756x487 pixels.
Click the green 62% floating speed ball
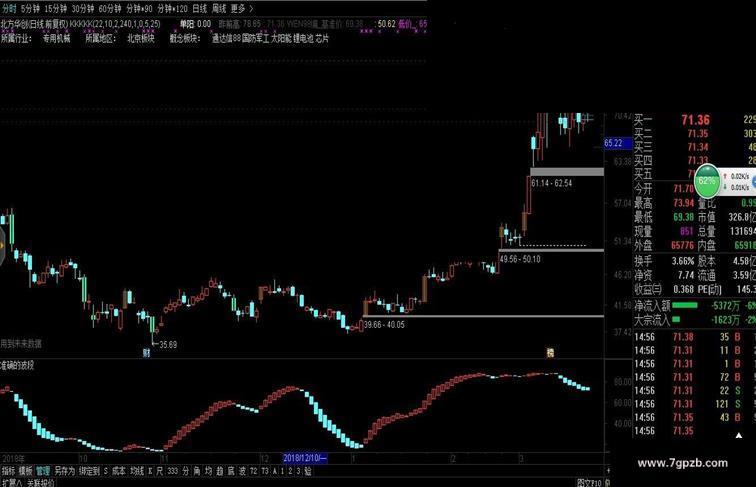tap(707, 181)
